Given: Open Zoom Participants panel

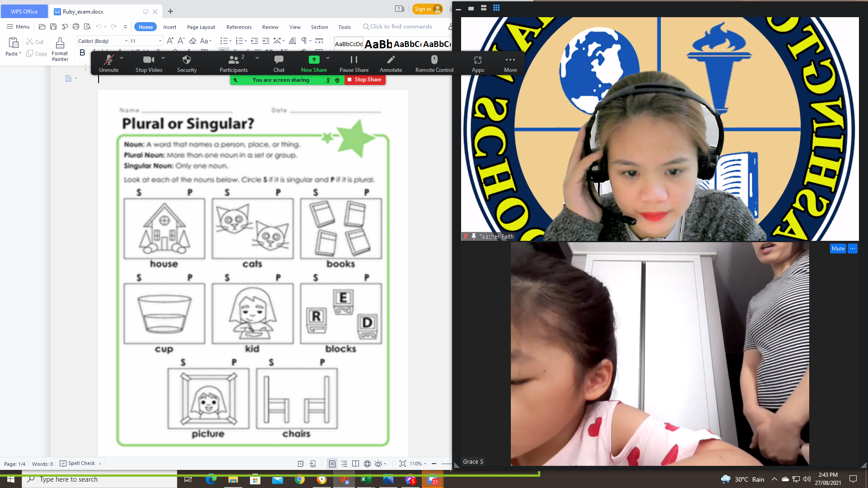Looking at the screenshot, I should (233, 64).
